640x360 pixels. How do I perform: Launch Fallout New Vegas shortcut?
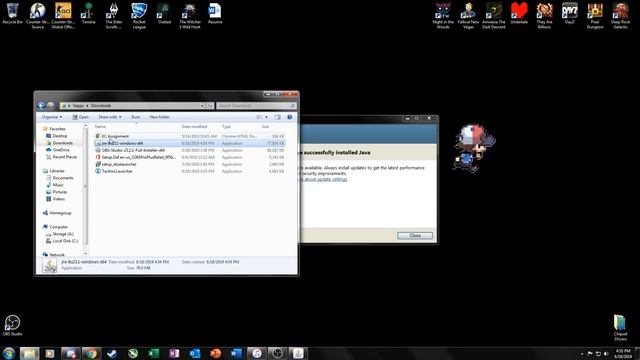(x=468, y=16)
